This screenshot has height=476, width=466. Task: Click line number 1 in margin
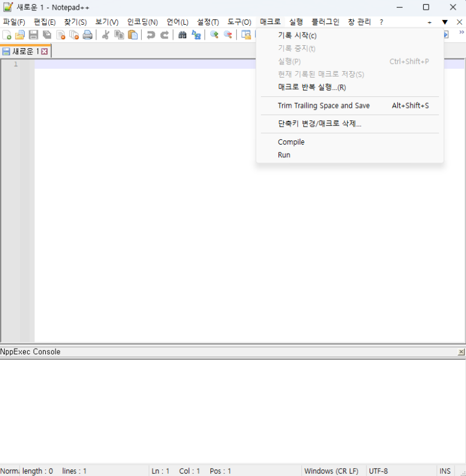point(16,64)
